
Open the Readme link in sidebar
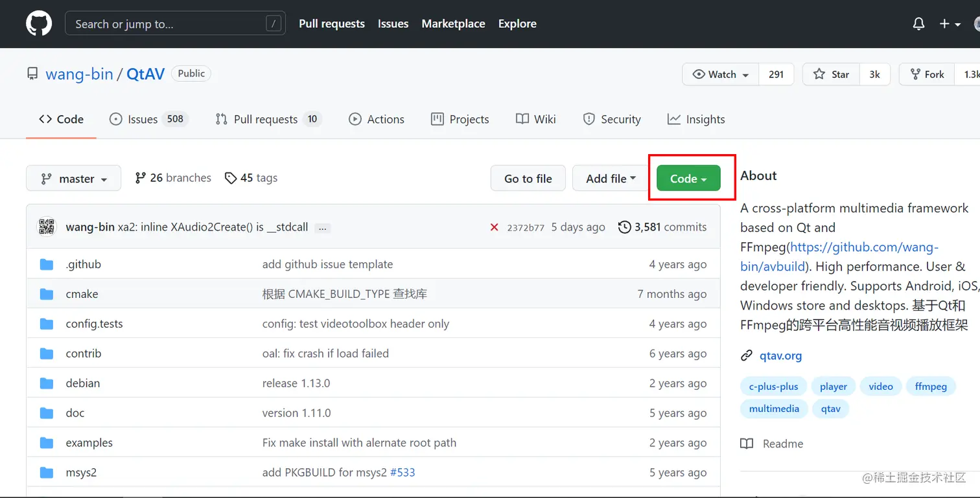[x=772, y=444]
